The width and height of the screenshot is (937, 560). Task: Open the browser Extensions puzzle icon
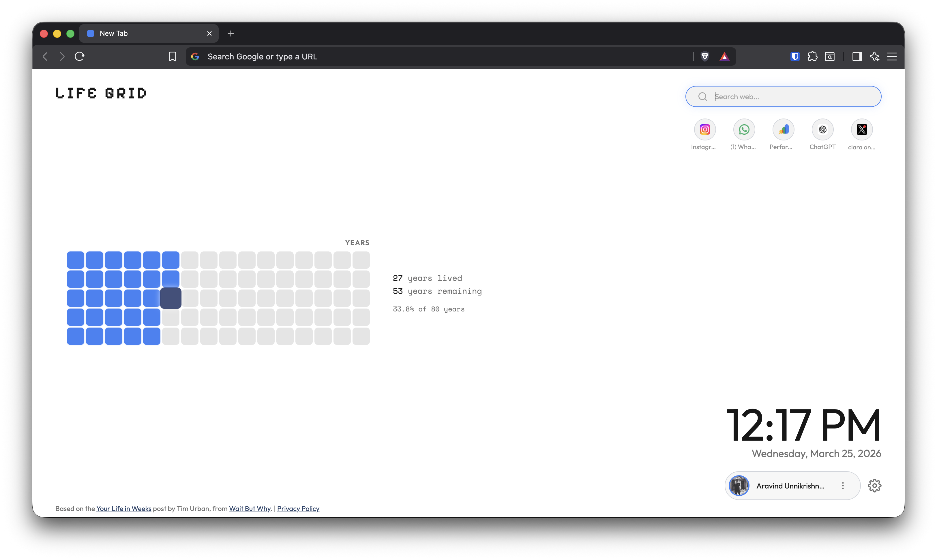tap(813, 56)
